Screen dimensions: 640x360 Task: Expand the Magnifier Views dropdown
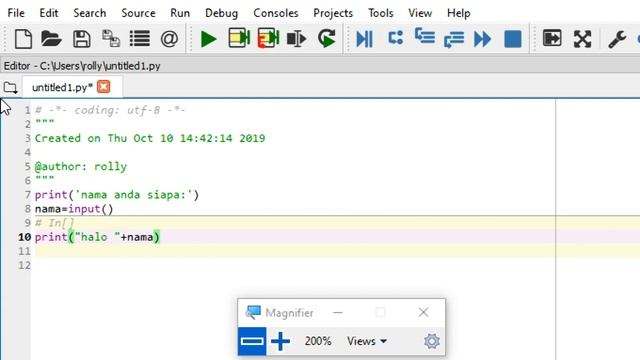(367, 341)
